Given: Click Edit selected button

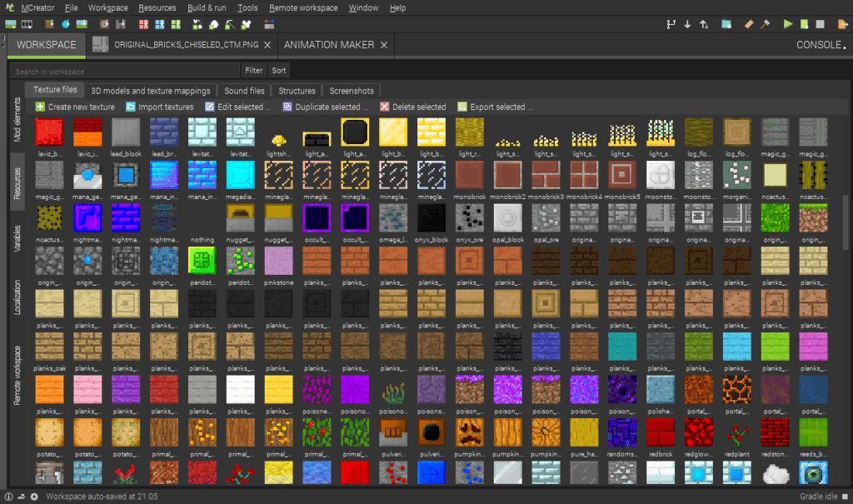Looking at the screenshot, I should point(237,107).
